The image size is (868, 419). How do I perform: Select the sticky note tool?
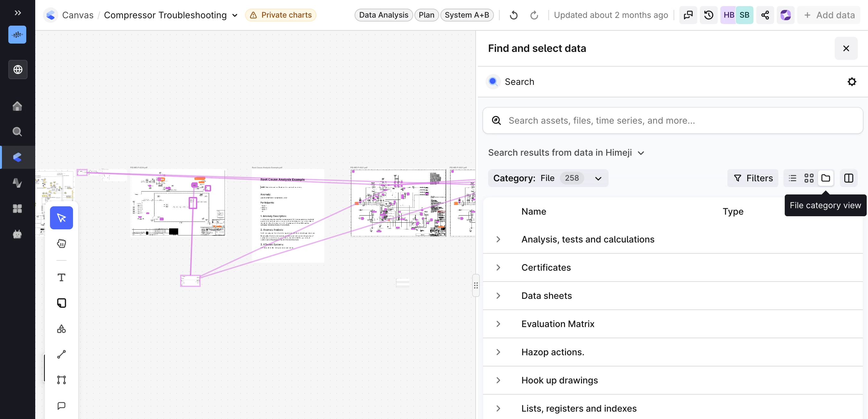tap(61, 303)
